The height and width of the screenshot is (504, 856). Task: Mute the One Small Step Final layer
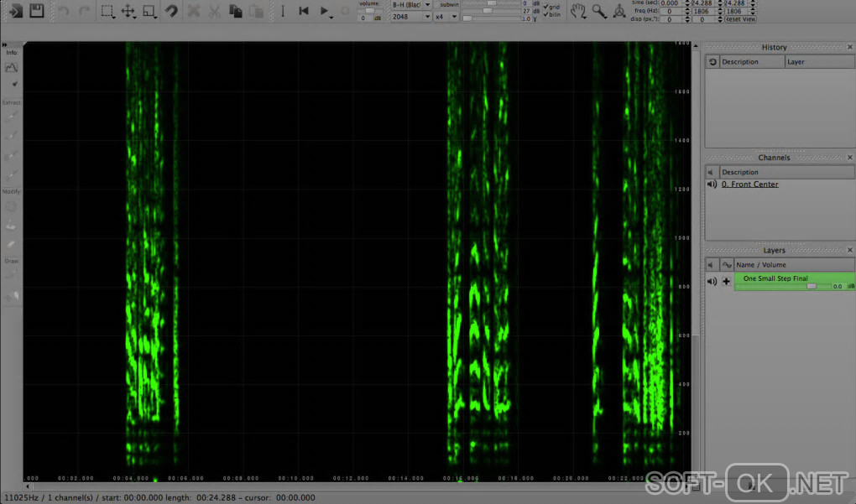coord(712,282)
